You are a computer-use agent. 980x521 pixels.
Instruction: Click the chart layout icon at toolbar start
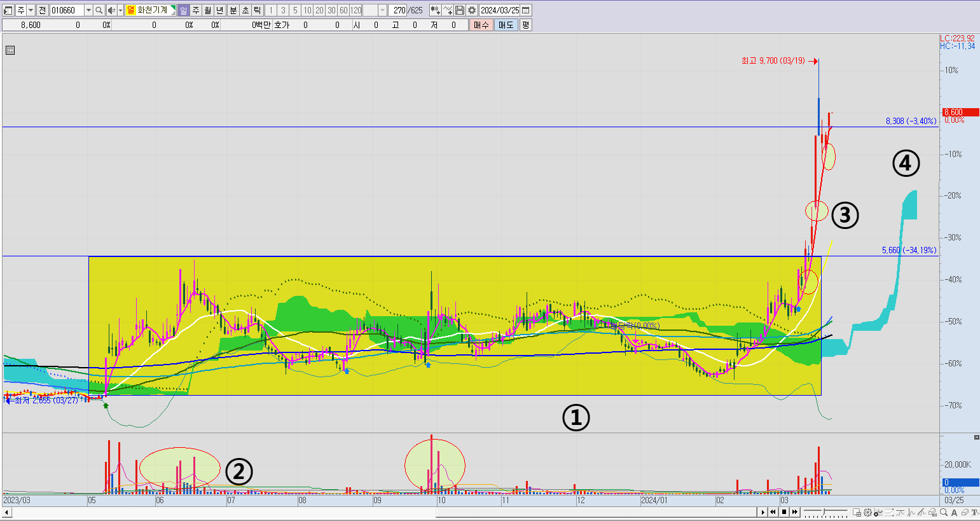8,10
